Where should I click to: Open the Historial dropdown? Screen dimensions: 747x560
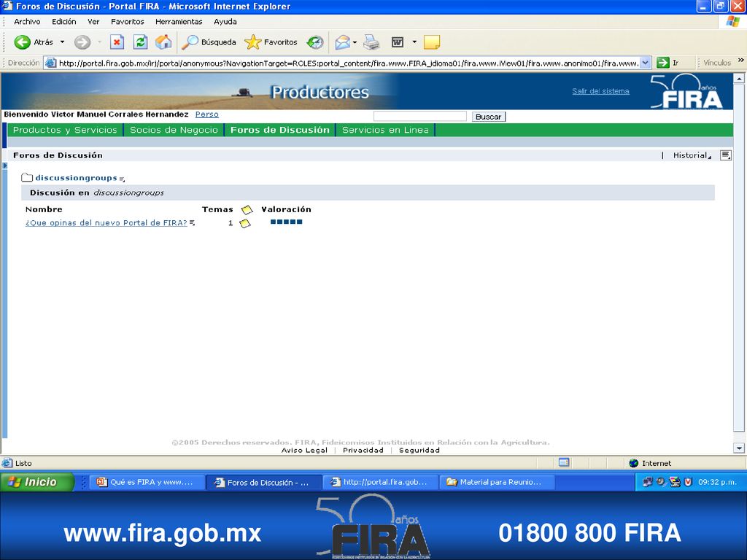tap(692, 155)
